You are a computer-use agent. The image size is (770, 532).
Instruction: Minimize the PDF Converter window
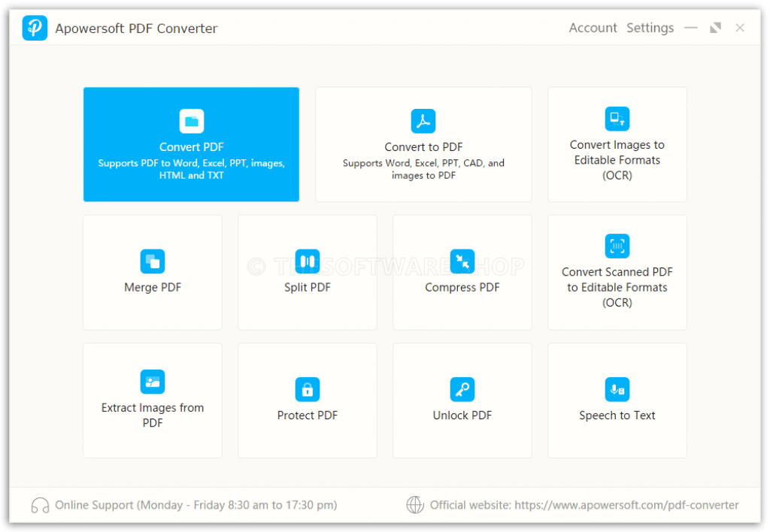(x=691, y=28)
